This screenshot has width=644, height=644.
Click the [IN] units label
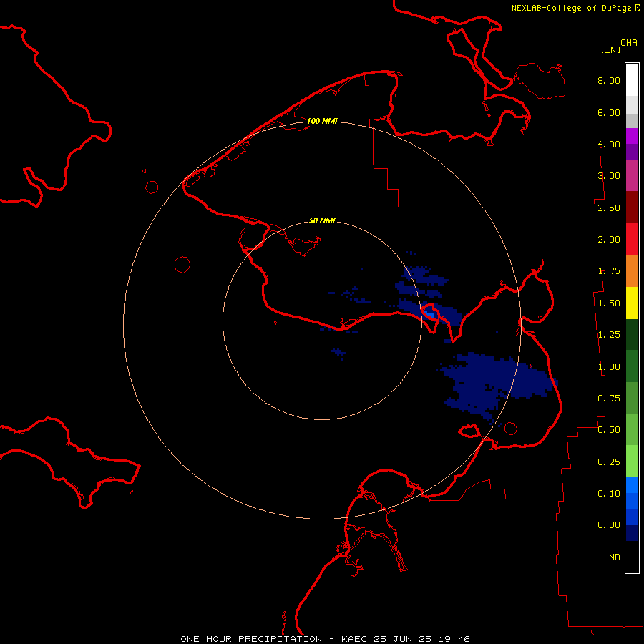coord(610,49)
